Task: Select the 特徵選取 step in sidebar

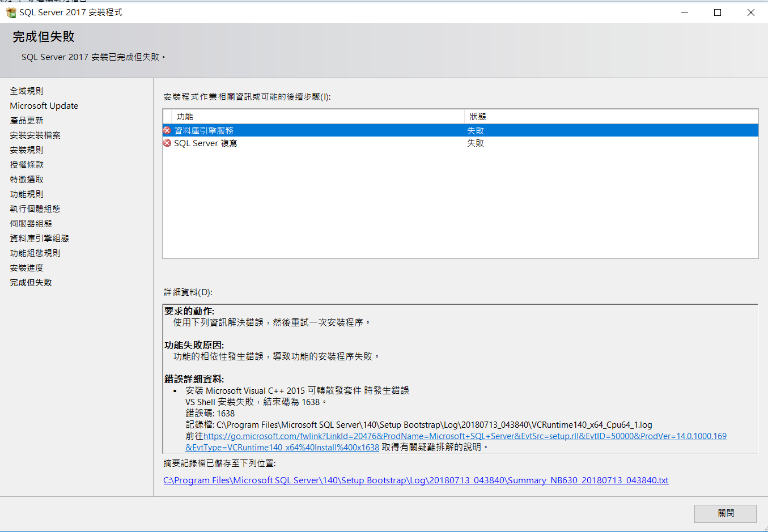Action: 27,179
